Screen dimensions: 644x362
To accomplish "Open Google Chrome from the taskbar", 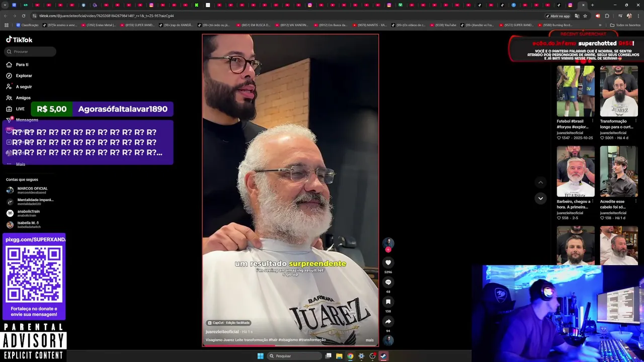I will (x=350, y=356).
